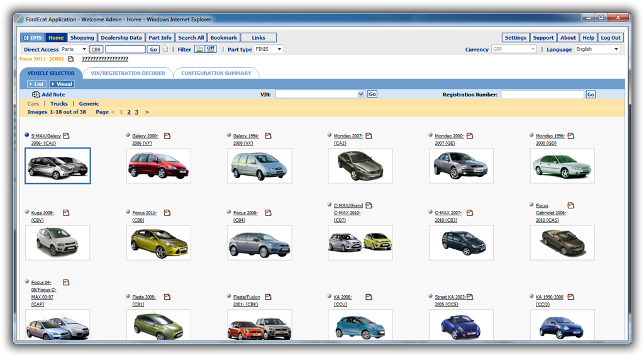This screenshot has width=644, height=357.
Task: Open note icon beside Fiesta/Fusion 2001- (CBK)
Action: click(268, 297)
